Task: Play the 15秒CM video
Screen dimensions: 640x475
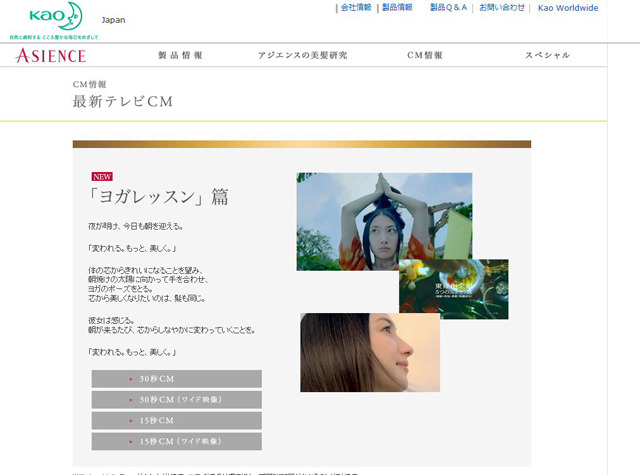Action: 177,420
